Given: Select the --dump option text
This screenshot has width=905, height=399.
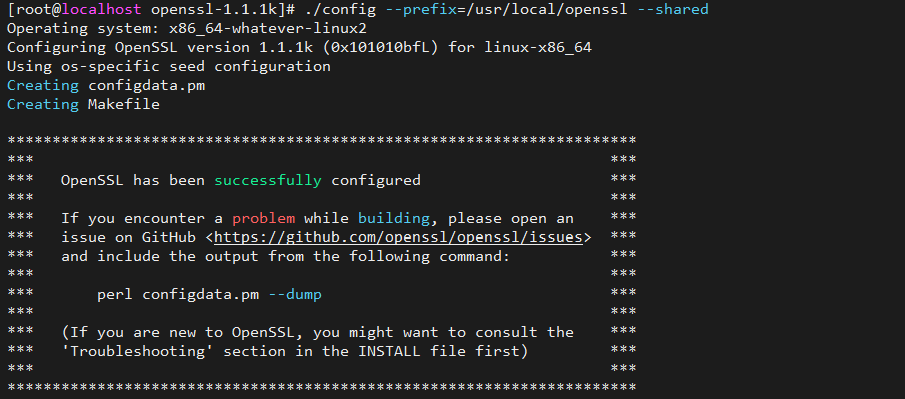Looking at the screenshot, I should (295, 295).
